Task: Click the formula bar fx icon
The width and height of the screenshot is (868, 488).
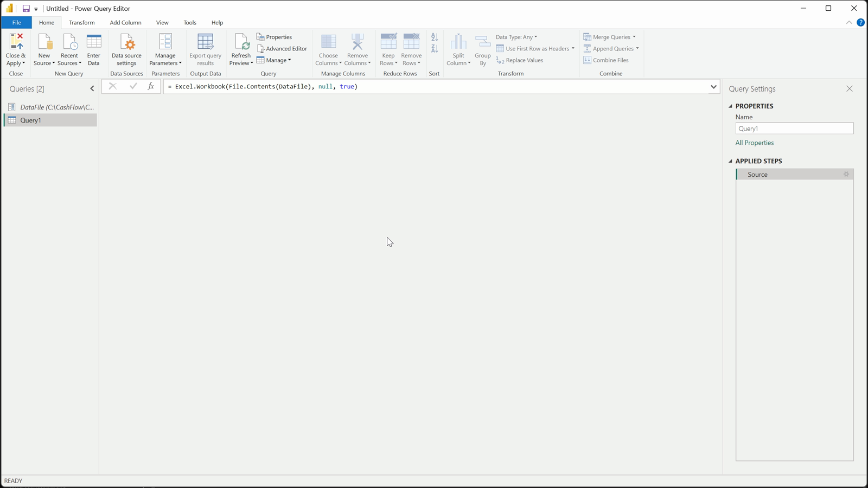Action: (x=151, y=87)
